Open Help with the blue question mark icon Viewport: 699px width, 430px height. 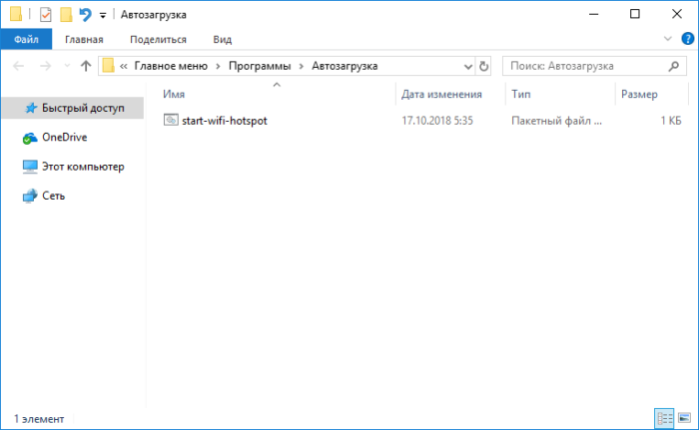(x=687, y=39)
